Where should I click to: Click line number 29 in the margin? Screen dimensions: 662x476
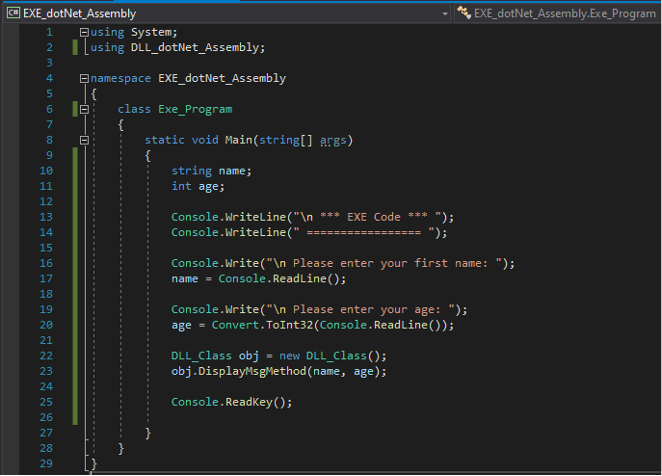pyautogui.click(x=46, y=464)
